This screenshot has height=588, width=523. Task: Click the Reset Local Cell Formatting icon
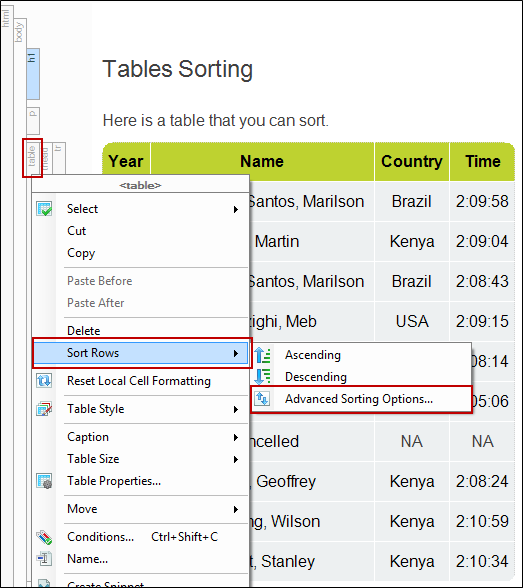point(44,381)
